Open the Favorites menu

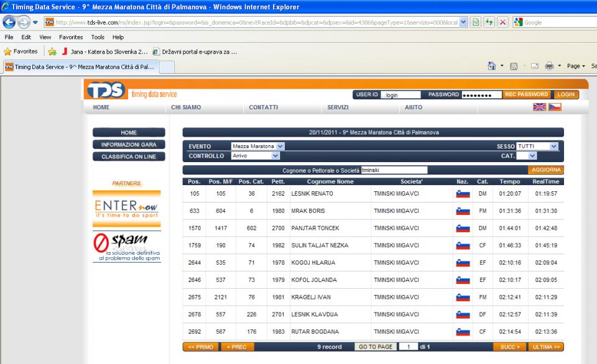click(71, 37)
